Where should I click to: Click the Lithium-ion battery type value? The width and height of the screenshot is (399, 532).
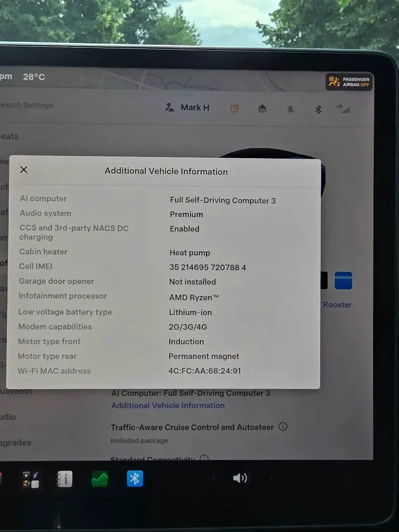[x=190, y=313]
